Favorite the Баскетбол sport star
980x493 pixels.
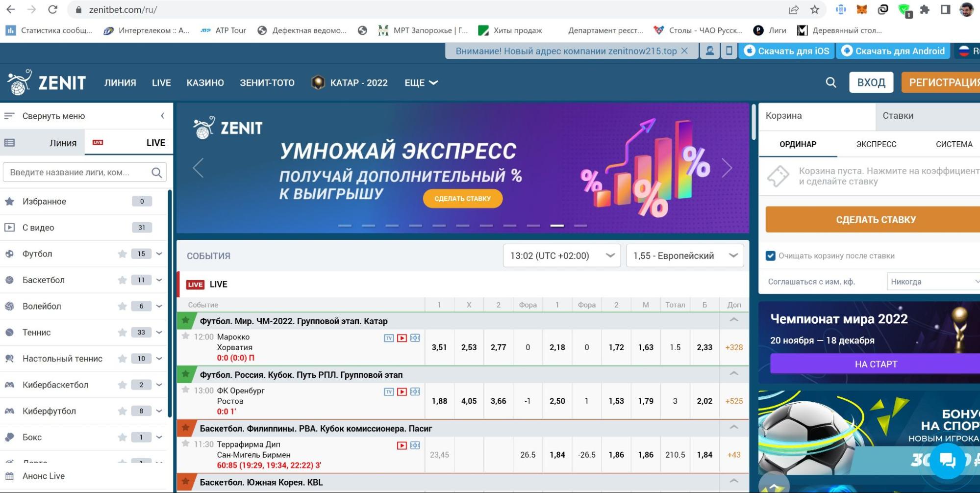pyautogui.click(x=122, y=280)
